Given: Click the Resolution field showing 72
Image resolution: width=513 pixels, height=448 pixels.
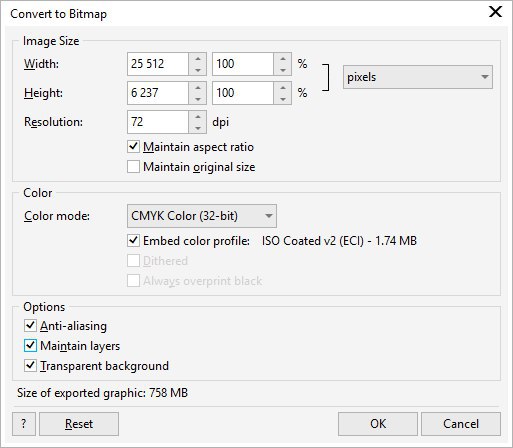Looking at the screenshot, I should tap(158, 122).
